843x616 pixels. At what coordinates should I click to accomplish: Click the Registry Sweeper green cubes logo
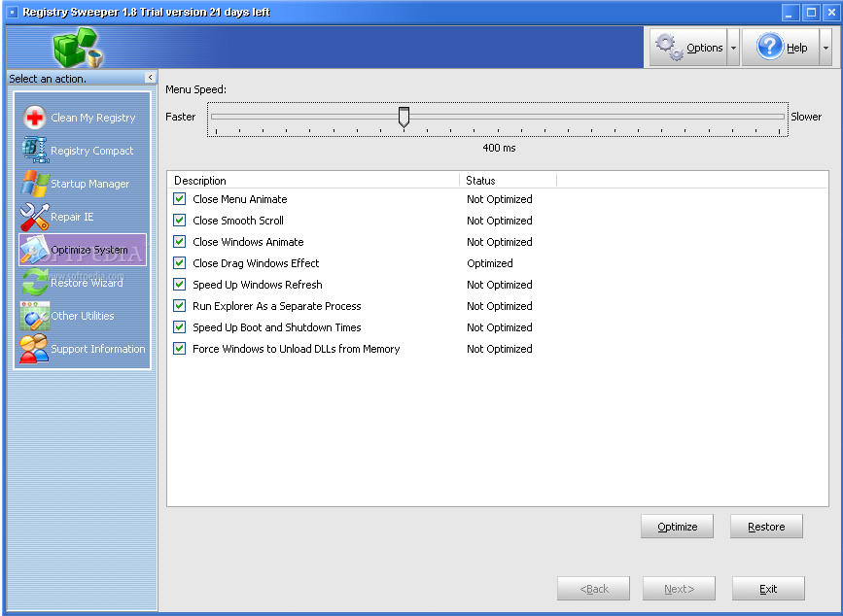78,48
